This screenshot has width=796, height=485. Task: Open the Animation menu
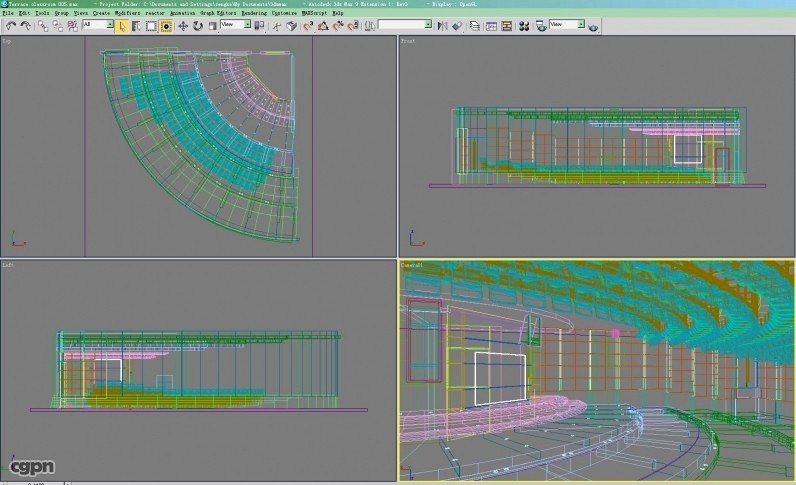click(x=182, y=13)
